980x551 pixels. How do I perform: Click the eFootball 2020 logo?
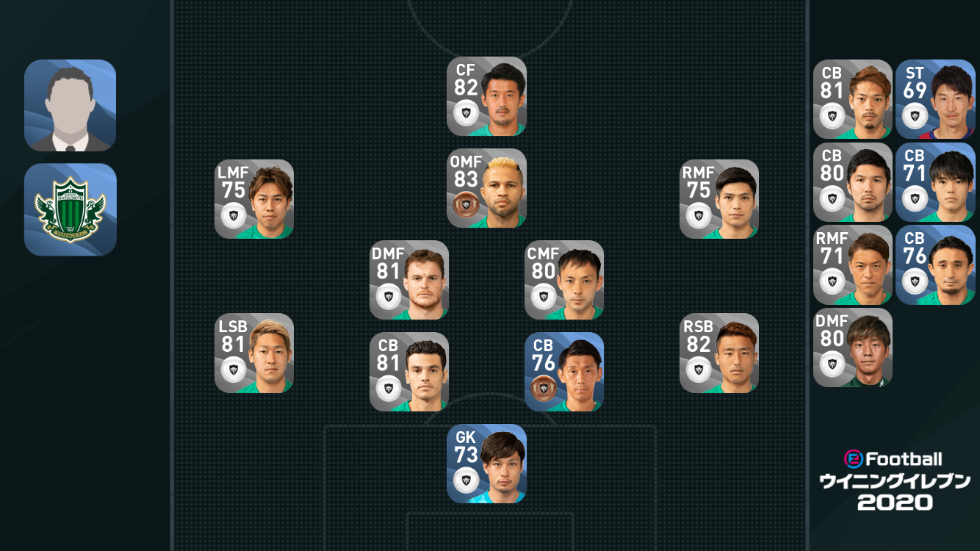(895, 480)
